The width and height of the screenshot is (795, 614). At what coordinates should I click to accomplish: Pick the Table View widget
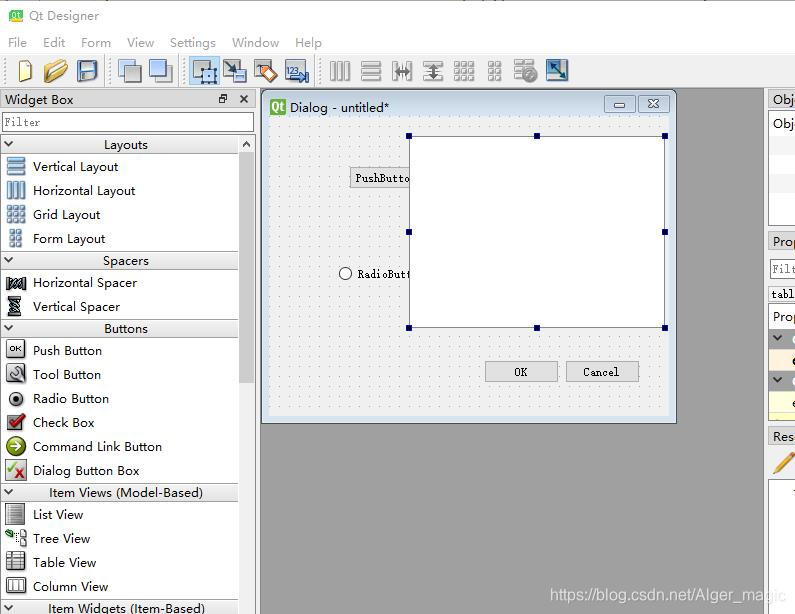pos(64,562)
